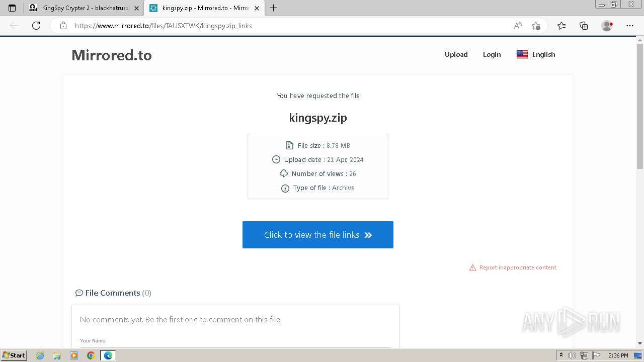The height and width of the screenshot is (362, 644).
Task: Click to view the file links button
Action: pos(318,235)
